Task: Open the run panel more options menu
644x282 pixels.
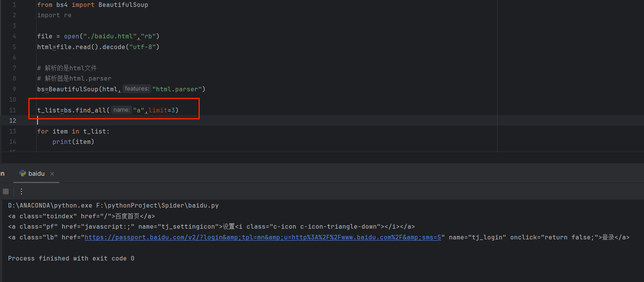Action: (21, 191)
